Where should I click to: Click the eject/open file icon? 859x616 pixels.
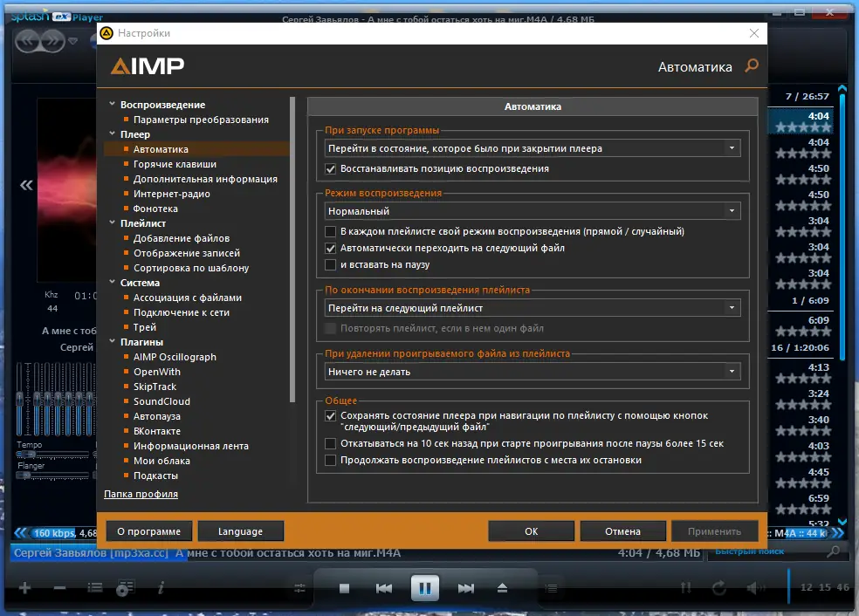[502, 589]
